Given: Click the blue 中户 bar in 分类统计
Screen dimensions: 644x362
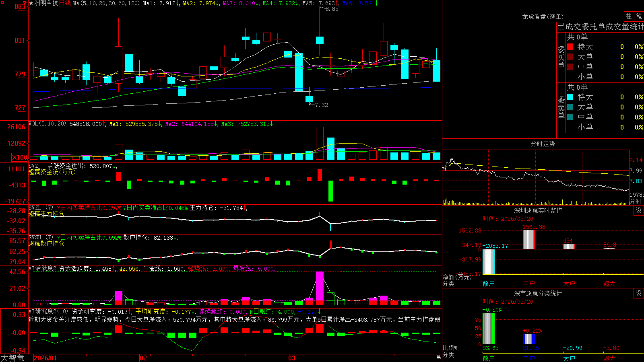Looking at the screenshot, I should pyautogui.click(x=528, y=339).
